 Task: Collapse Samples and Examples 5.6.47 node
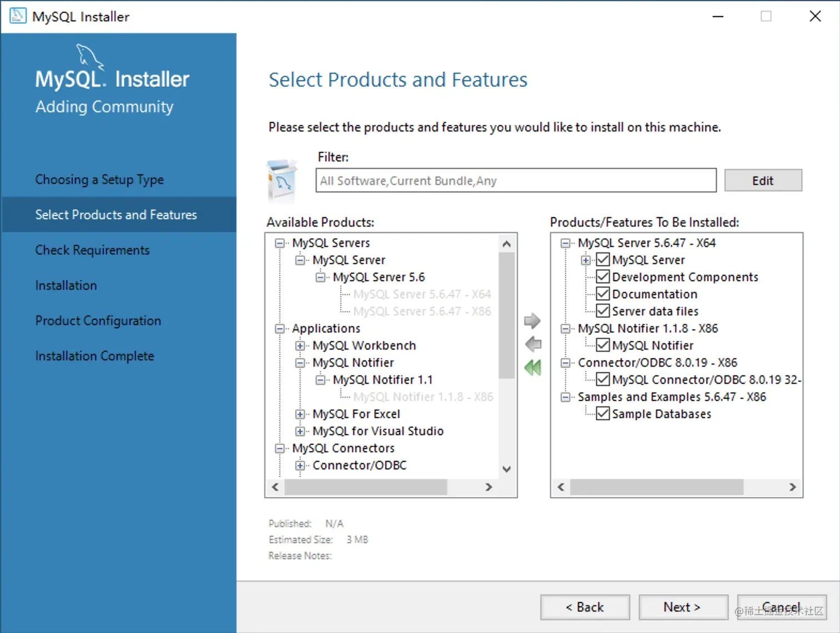[566, 397]
